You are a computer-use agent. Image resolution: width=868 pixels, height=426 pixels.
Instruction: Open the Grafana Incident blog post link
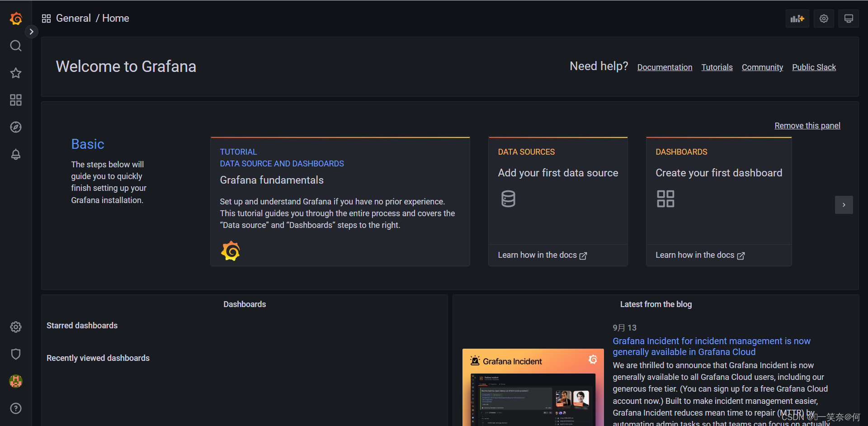point(712,346)
